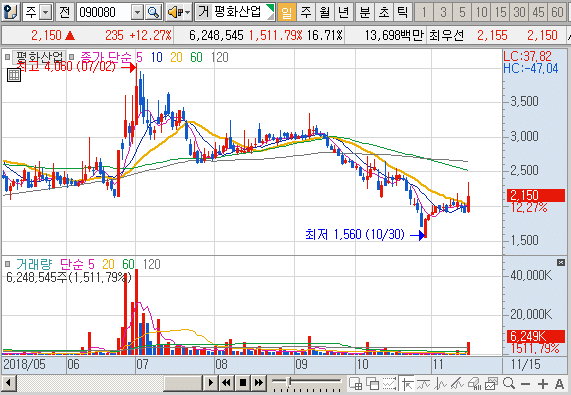571x395 pixels.
Task: Click the 평화산업 chart title label
Action: click(39, 57)
